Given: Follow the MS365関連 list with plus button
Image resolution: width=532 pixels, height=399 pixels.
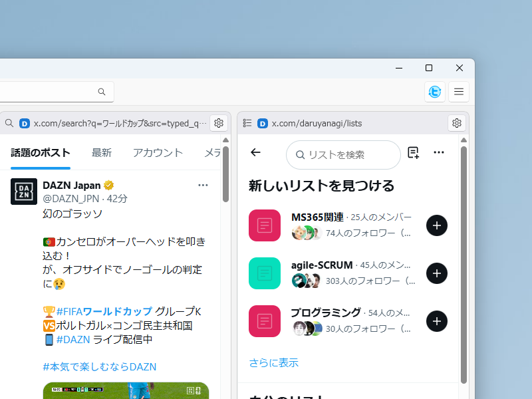Looking at the screenshot, I should (437, 225).
